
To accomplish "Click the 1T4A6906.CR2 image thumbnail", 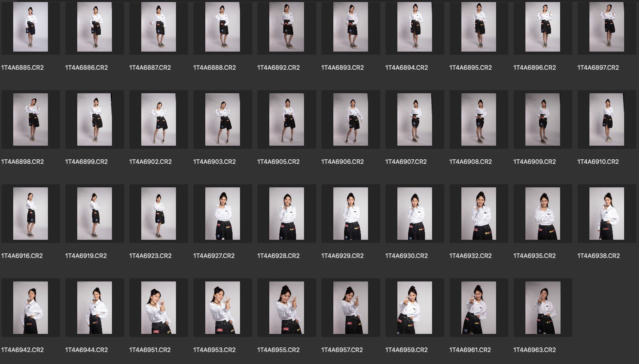I will click(x=351, y=119).
